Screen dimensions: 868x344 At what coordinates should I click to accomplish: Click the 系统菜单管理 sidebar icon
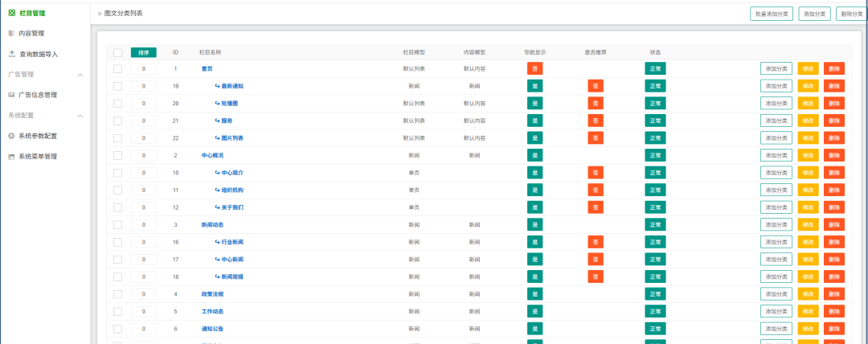click(x=11, y=157)
